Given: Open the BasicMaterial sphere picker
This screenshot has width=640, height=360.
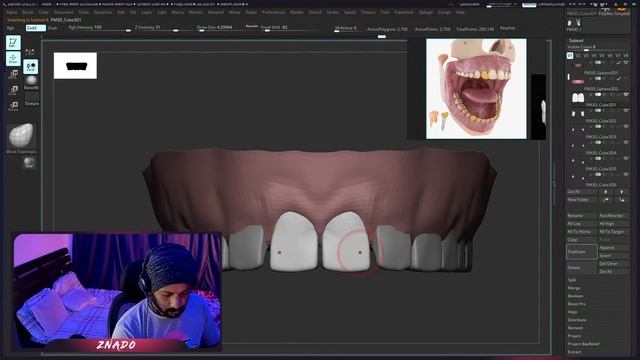Looking at the screenshot, I should 31,82.
